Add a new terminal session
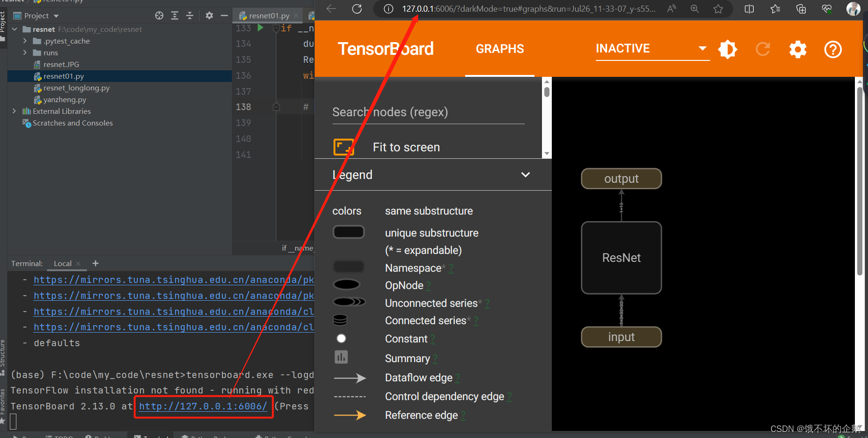Screen dimensions: 868x438 click(x=96, y=263)
